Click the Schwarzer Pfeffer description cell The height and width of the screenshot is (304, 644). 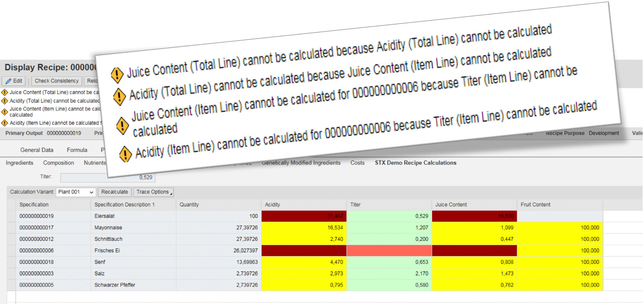133,285
